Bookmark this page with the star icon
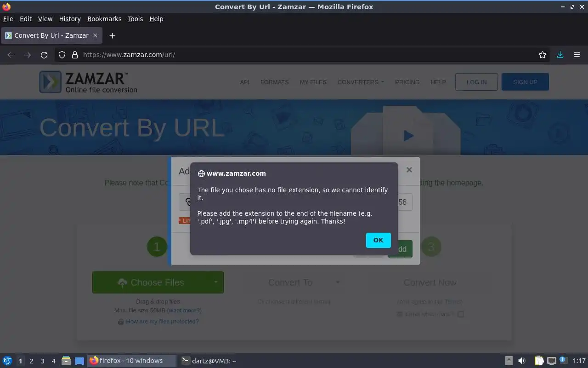This screenshot has width=588, height=368. click(x=543, y=55)
